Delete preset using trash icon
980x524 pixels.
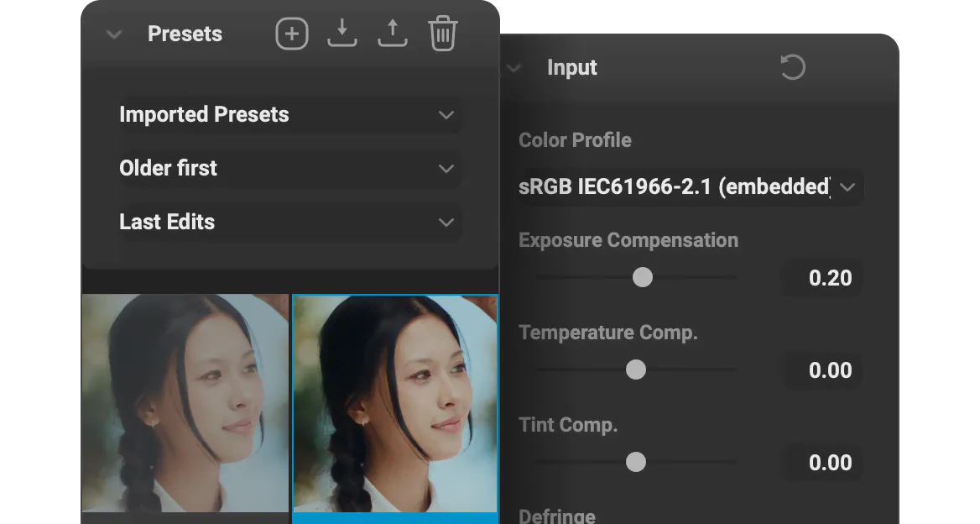[x=442, y=34]
